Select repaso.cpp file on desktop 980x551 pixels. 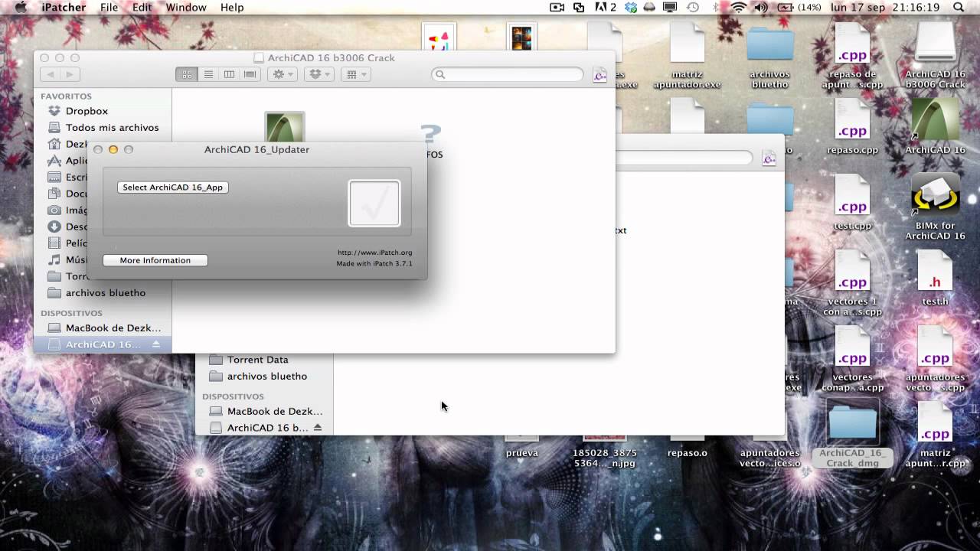click(x=852, y=127)
